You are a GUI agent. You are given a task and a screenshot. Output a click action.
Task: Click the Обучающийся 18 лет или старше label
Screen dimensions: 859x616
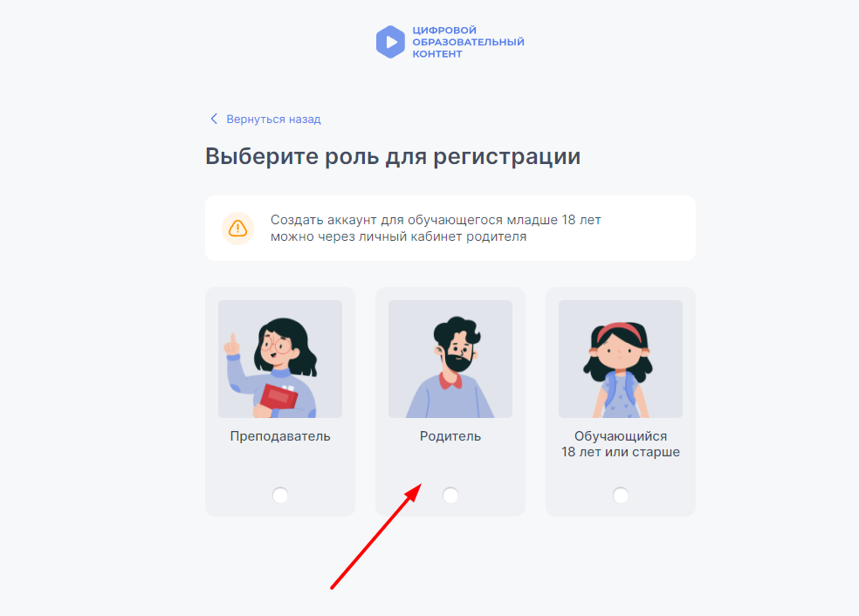tap(621, 444)
